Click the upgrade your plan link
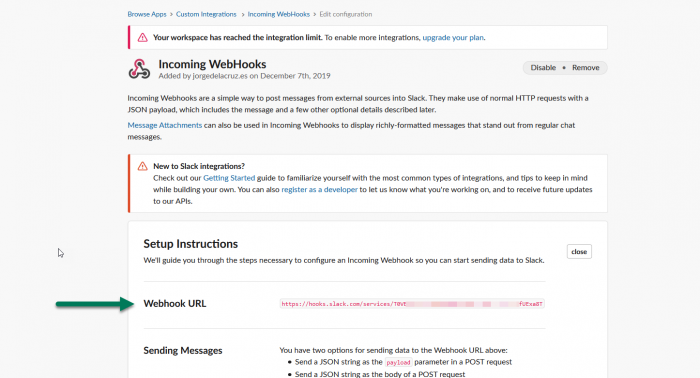700x378 pixels. tap(453, 37)
